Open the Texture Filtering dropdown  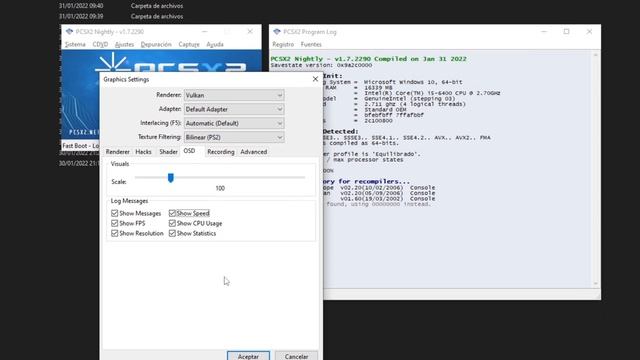pyautogui.click(x=234, y=137)
